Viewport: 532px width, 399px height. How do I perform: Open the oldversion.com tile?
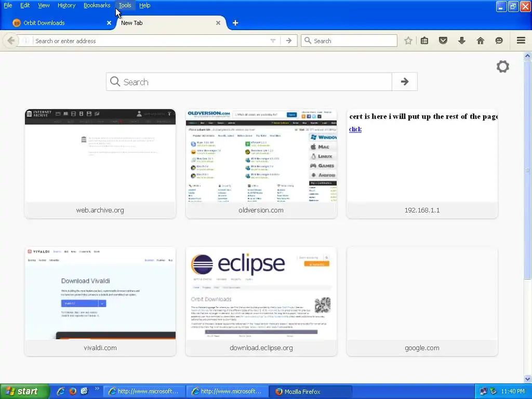[261, 164]
